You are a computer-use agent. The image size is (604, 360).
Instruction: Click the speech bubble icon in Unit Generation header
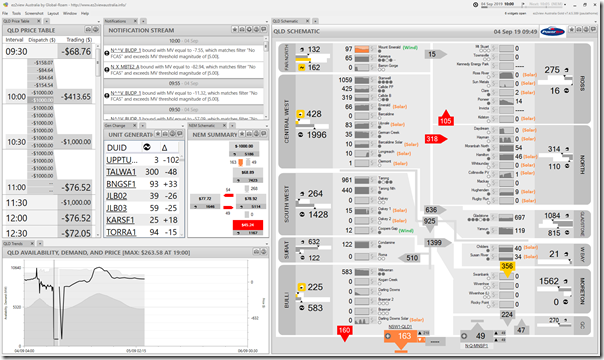tap(180, 134)
